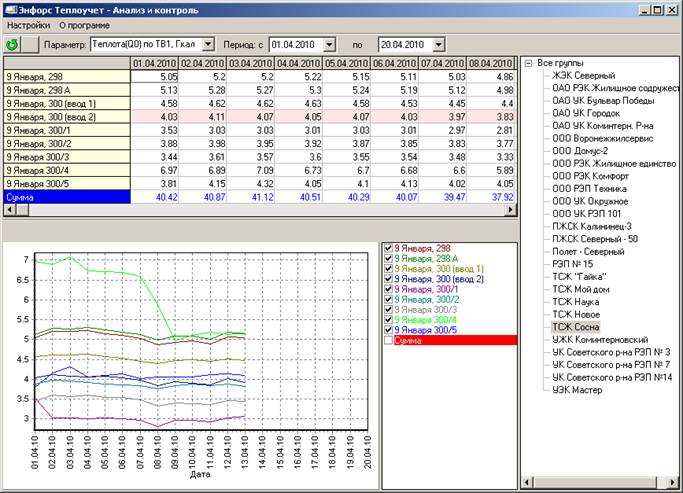Minimize the Энфорс Теплоучет window

(x=645, y=10)
